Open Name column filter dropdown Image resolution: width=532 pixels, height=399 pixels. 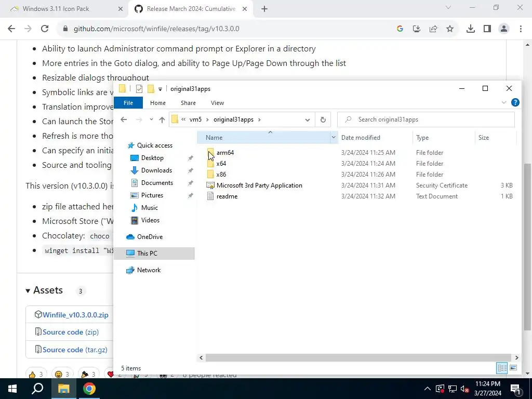[334, 137]
